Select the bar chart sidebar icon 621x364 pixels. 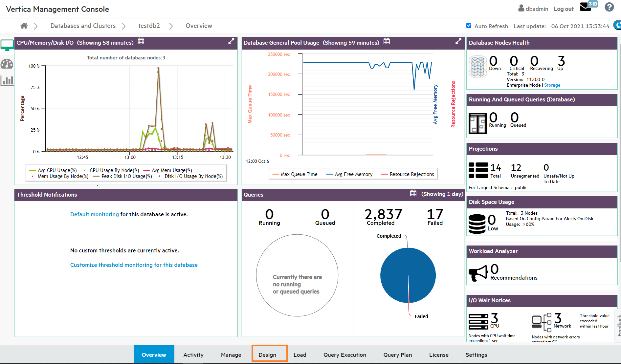[x=7, y=80]
